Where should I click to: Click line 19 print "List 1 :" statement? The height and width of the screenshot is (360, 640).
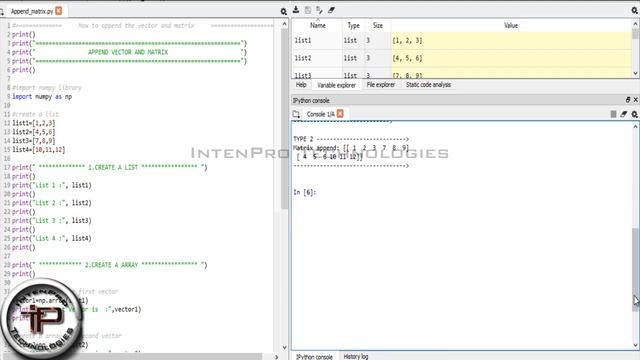51,185
